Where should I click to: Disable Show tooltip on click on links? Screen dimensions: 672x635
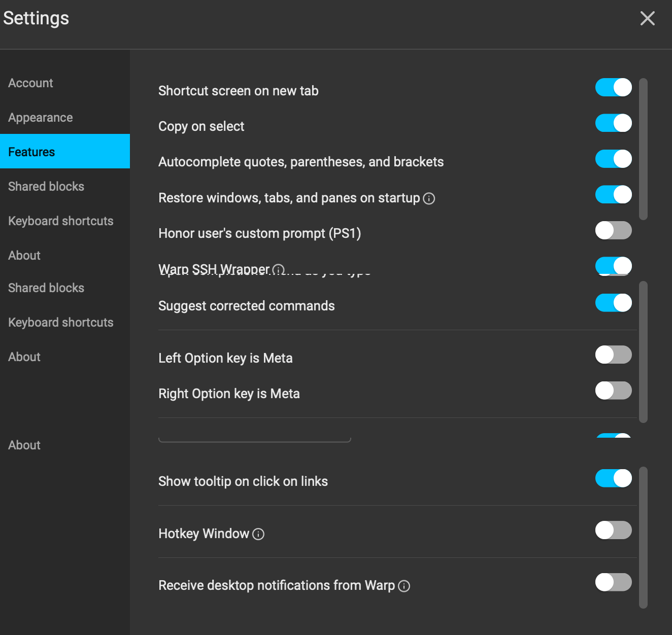pyautogui.click(x=613, y=478)
